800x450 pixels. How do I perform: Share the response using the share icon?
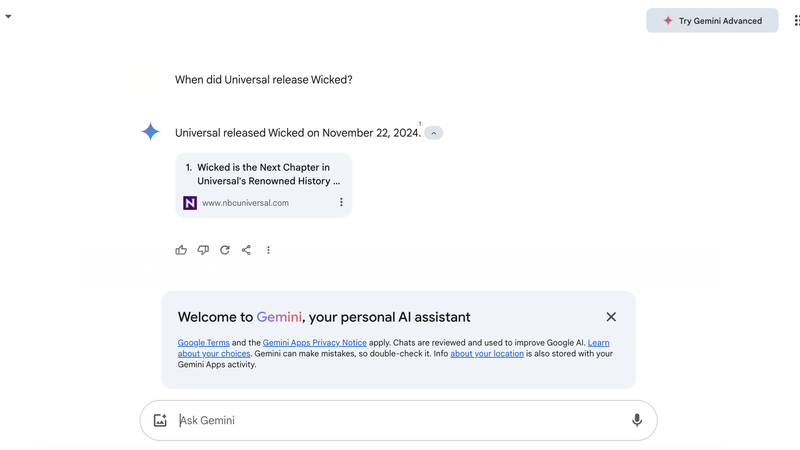pyautogui.click(x=246, y=250)
